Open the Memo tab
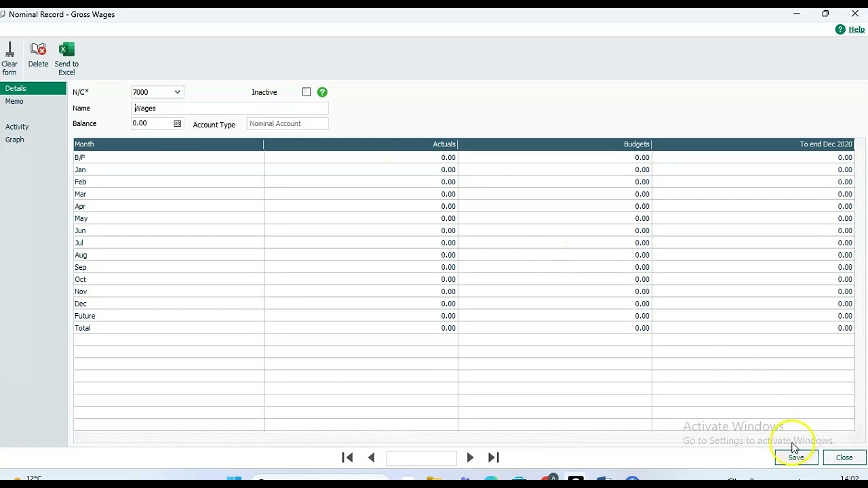 (x=14, y=101)
